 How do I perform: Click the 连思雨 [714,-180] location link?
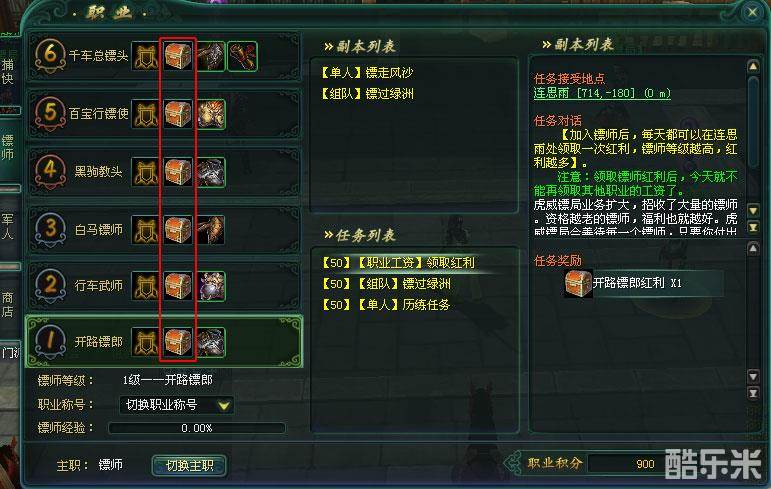602,93
